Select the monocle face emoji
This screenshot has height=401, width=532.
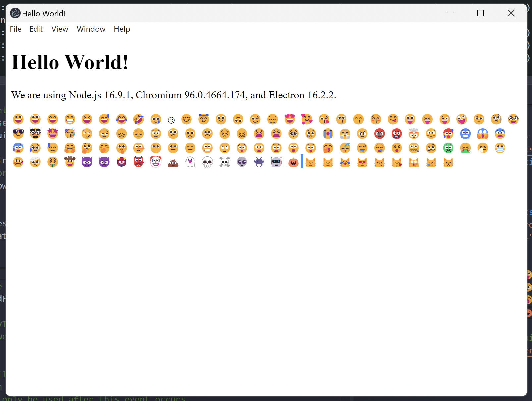[x=496, y=119]
